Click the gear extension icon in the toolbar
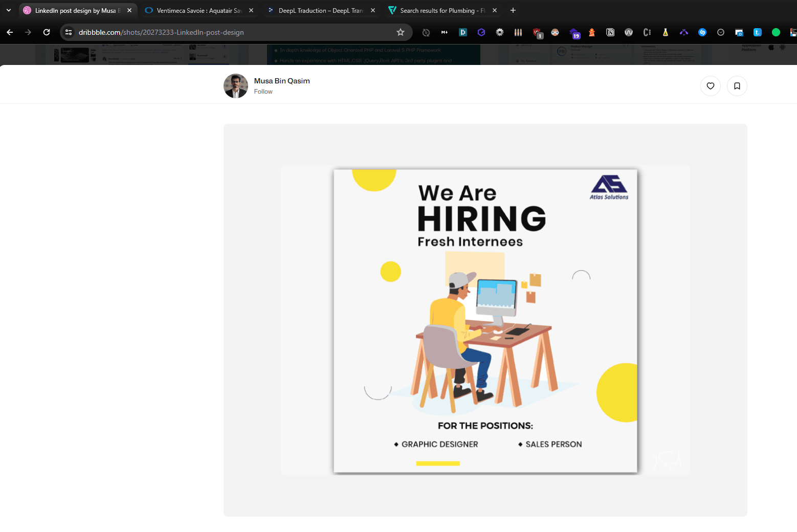This screenshot has height=532, width=797. pyautogui.click(x=500, y=32)
